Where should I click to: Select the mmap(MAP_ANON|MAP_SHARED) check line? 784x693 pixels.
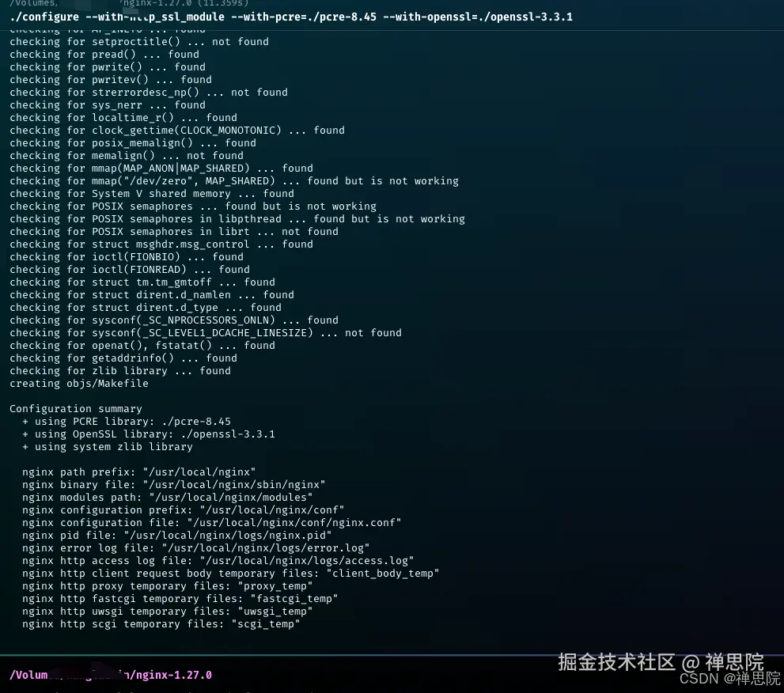[x=161, y=168]
